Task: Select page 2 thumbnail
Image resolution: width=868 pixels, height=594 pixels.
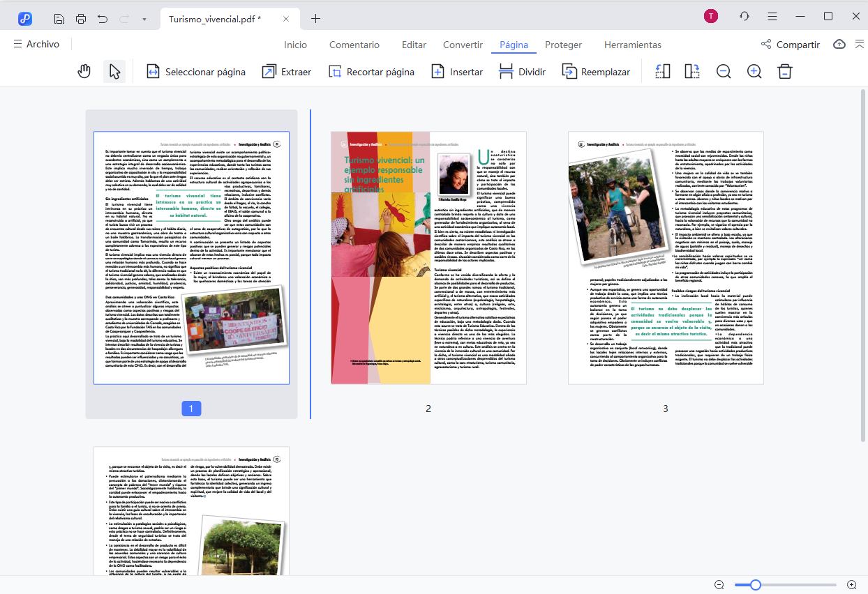Action: coord(428,258)
